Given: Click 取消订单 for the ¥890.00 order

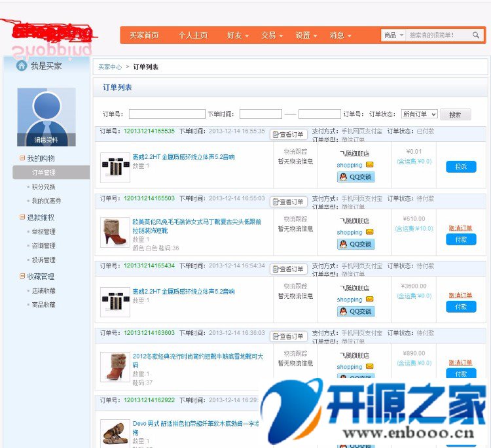Looking at the screenshot, I should (x=460, y=362).
